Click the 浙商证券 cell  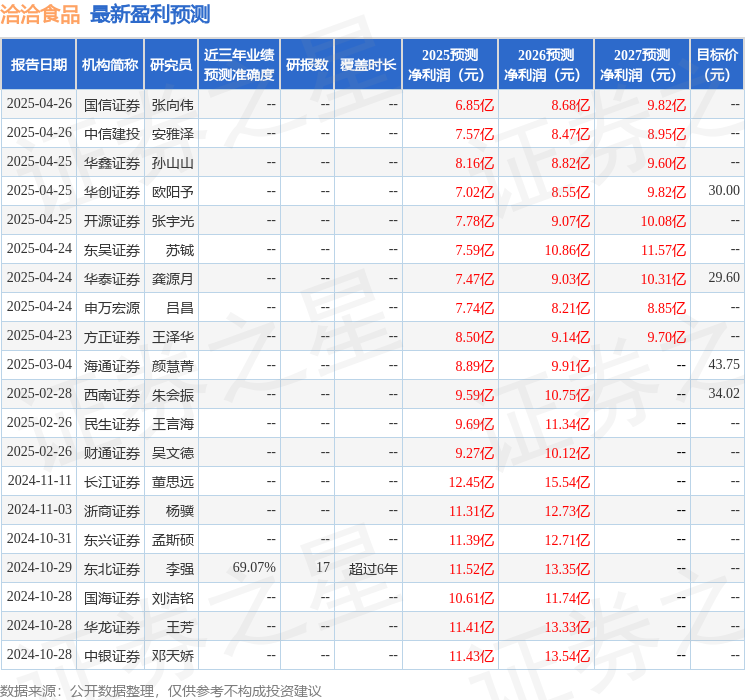coord(112,511)
